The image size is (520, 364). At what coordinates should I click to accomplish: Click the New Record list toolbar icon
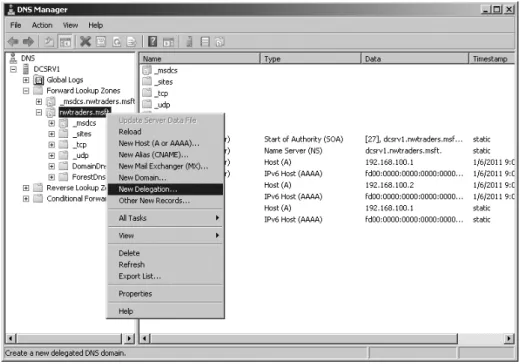click(205, 42)
